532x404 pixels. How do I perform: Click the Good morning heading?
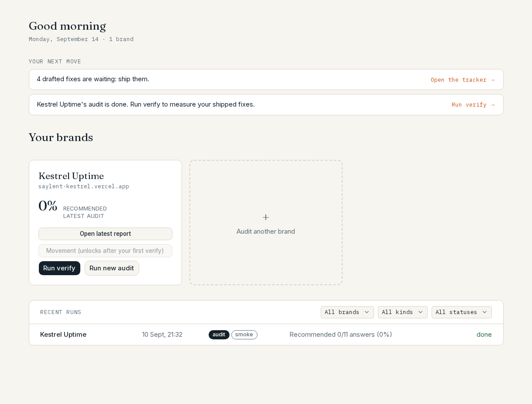point(68,26)
